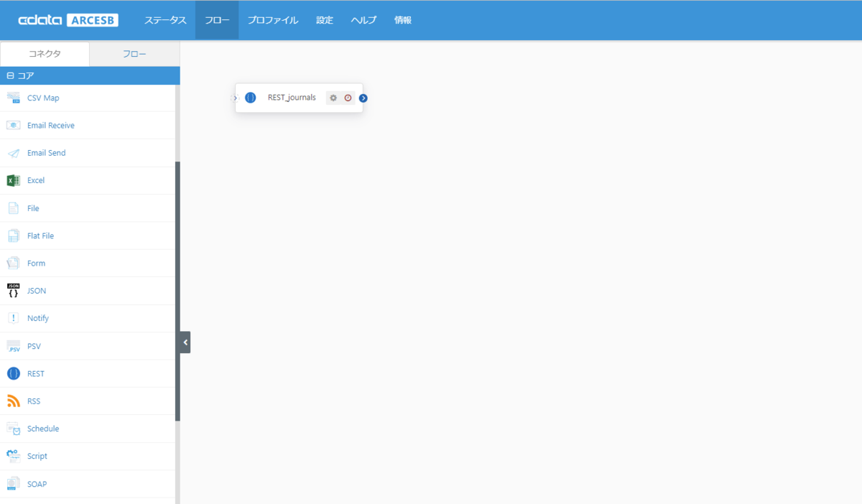Click the connector list scrollbar
The height and width of the screenshot is (504, 862).
(177, 291)
